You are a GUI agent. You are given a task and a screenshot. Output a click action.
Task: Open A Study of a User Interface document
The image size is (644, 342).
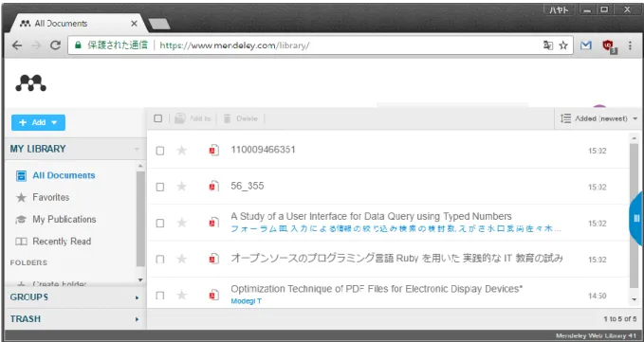coord(371,216)
